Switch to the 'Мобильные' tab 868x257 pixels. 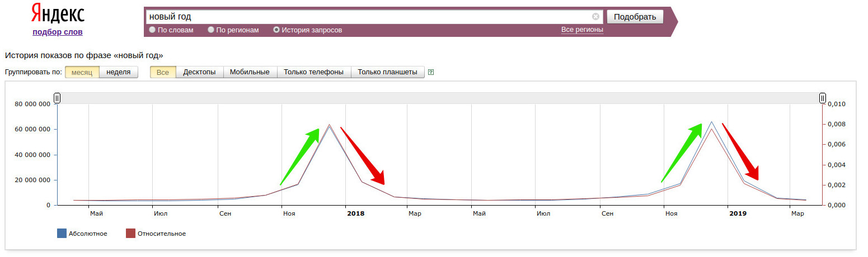click(x=250, y=72)
